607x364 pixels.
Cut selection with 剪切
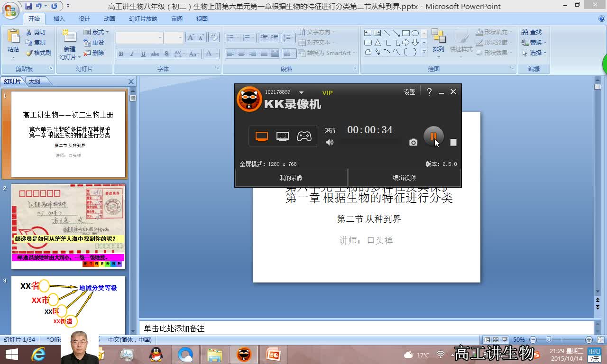(36, 32)
